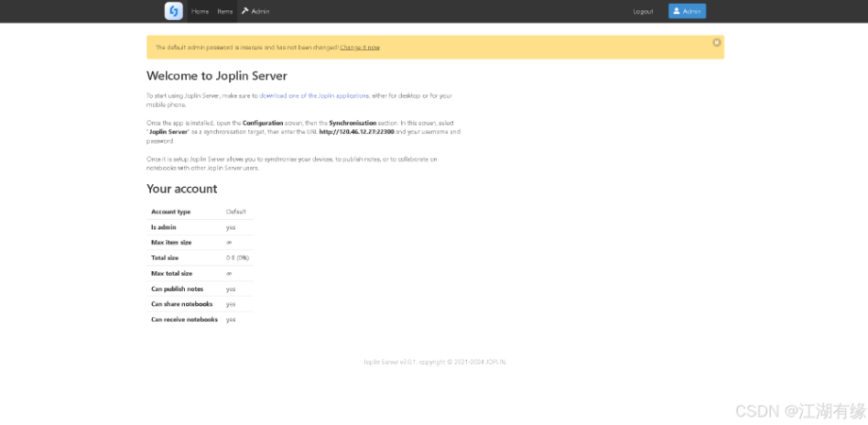Click the 'Max total size' row label

[172, 274]
